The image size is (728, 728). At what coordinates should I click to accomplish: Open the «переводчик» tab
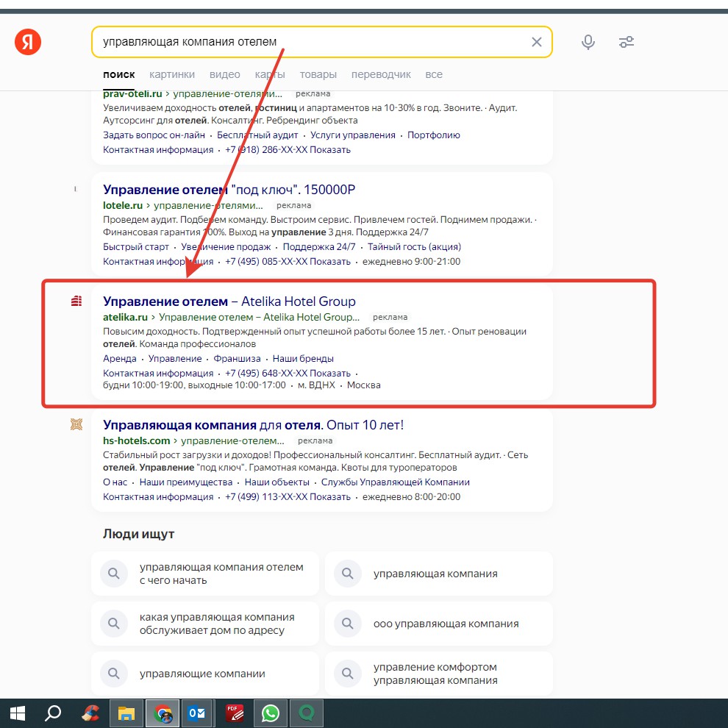click(x=381, y=74)
